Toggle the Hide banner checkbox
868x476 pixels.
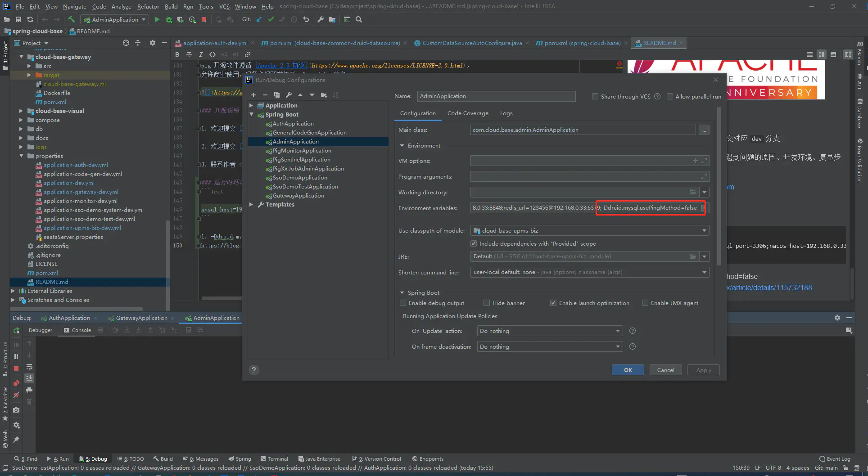487,303
